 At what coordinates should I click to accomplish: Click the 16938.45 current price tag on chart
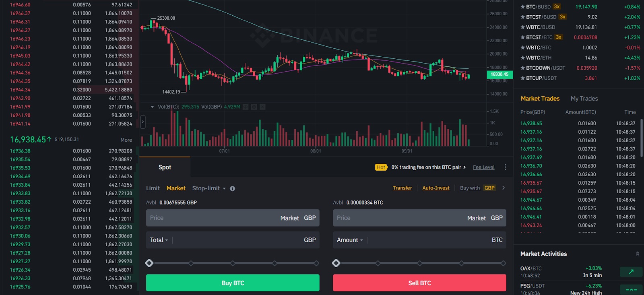(x=500, y=74)
